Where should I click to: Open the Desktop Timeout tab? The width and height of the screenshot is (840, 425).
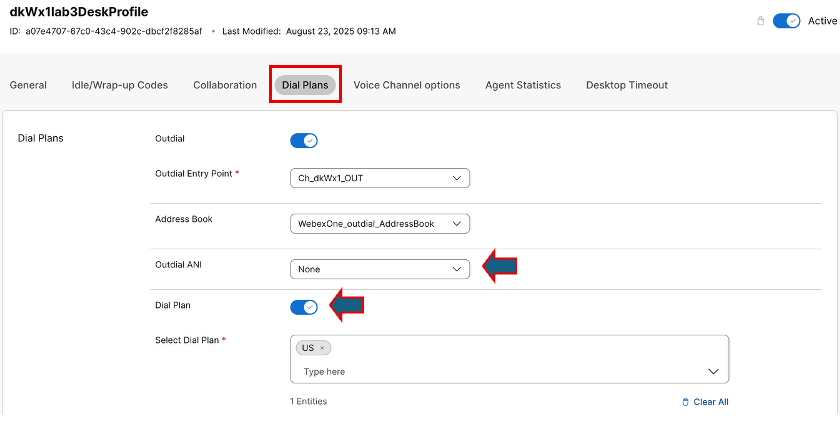tap(627, 85)
